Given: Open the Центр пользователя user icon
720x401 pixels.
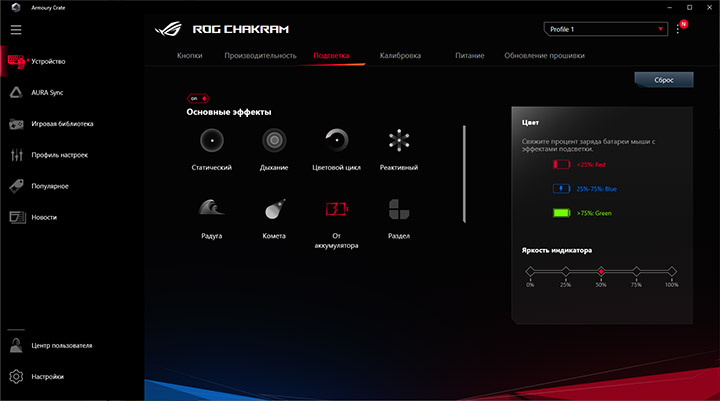Looking at the screenshot, I should click(16, 345).
